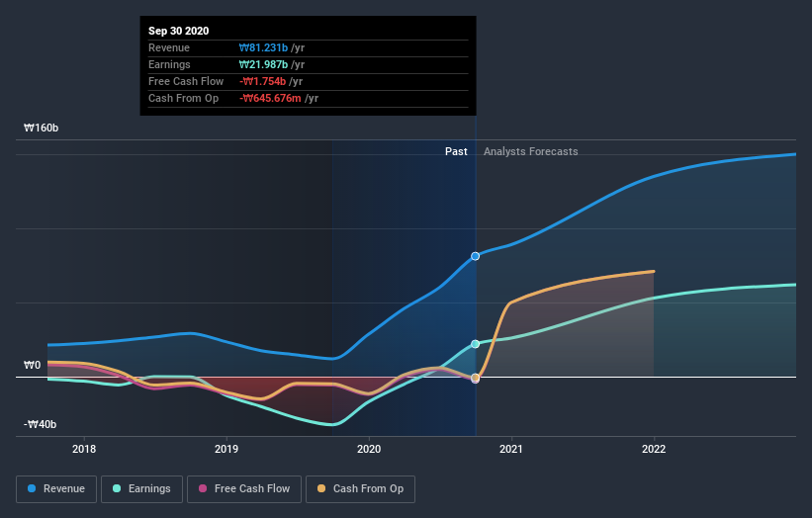Click the Sep 30 2020 tooltip date
The width and height of the screenshot is (812, 518).
[x=179, y=31]
